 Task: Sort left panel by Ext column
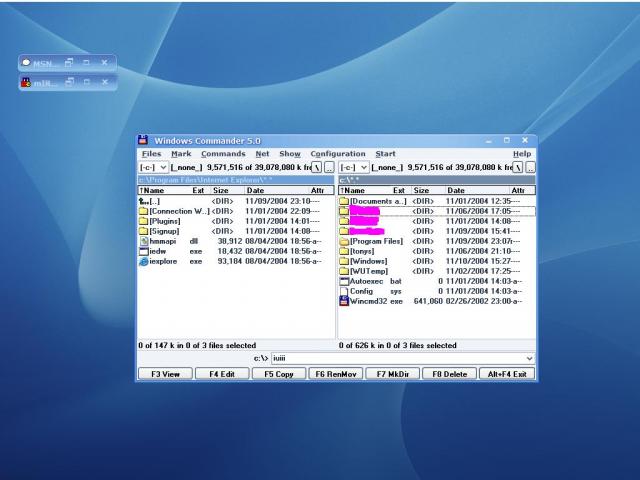click(x=200, y=190)
